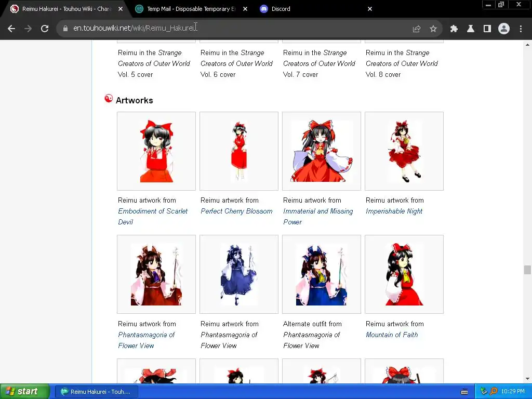This screenshot has width=532, height=399.
Task: Open Chrome Labs flask icon
Action: pyautogui.click(x=471, y=29)
